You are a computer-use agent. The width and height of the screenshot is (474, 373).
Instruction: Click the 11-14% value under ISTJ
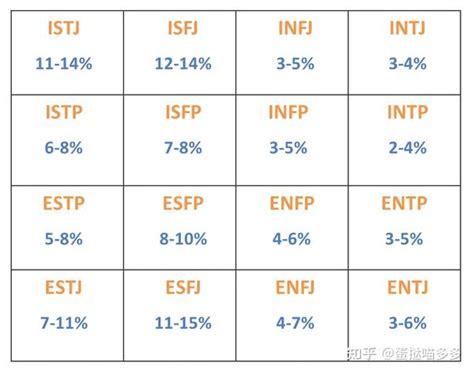tap(64, 64)
